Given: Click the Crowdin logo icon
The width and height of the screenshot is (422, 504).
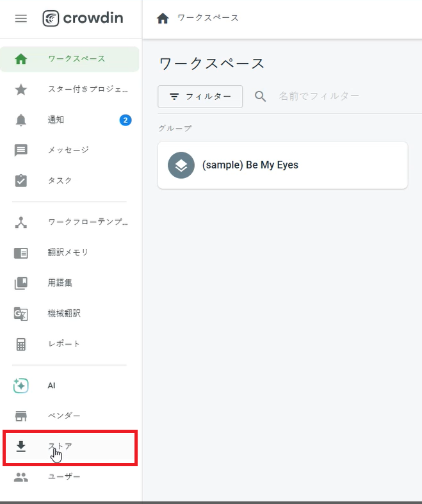Looking at the screenshot, I should [51, 19].
